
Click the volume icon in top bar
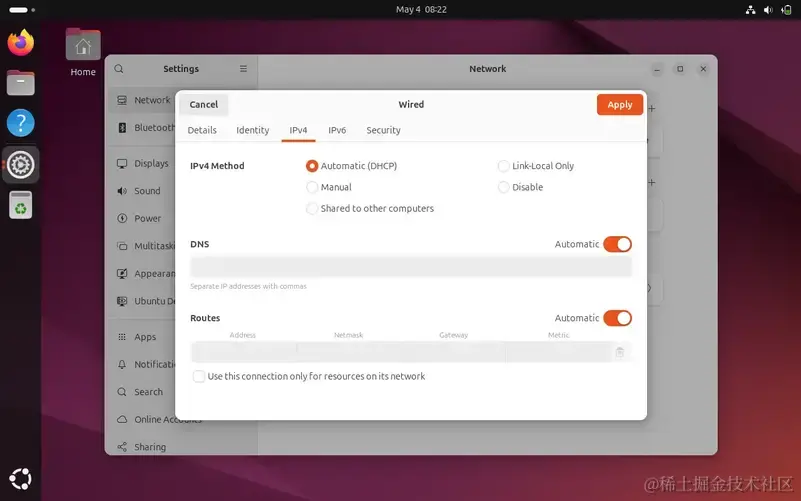click(x=768, y=10)
